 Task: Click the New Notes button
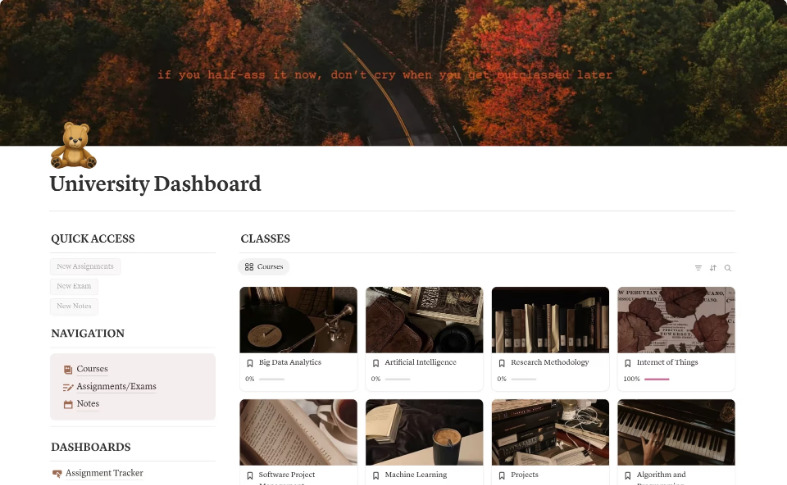(74, 306)
